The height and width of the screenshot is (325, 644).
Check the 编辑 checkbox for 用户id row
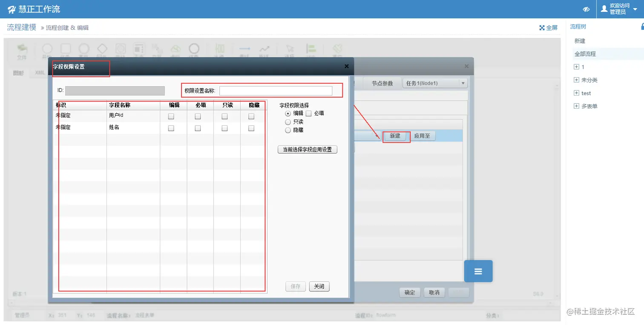(x=171, y=116)
